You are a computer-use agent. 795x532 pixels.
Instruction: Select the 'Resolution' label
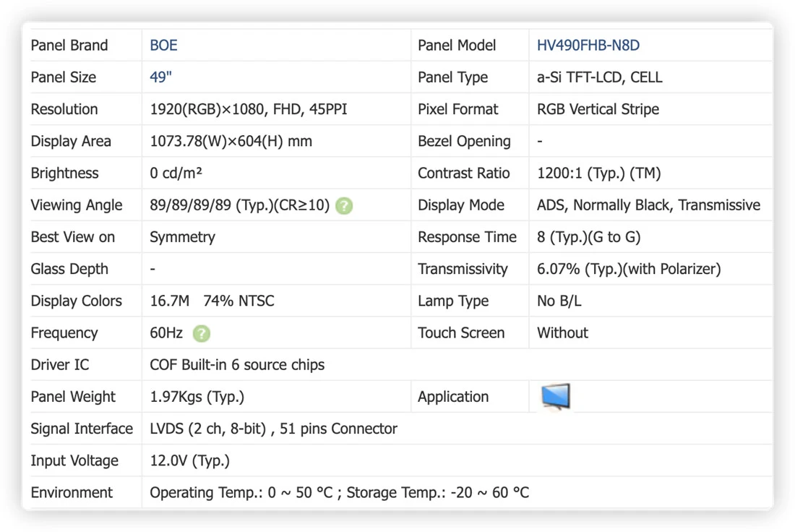(64, 109)
